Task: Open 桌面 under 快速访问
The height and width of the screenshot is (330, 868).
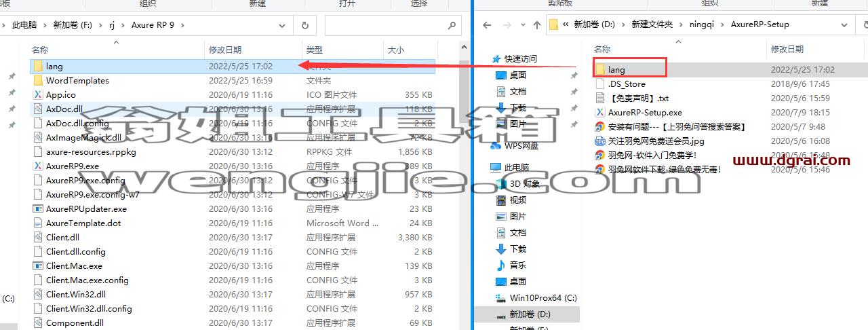Action: coord(518,75)
